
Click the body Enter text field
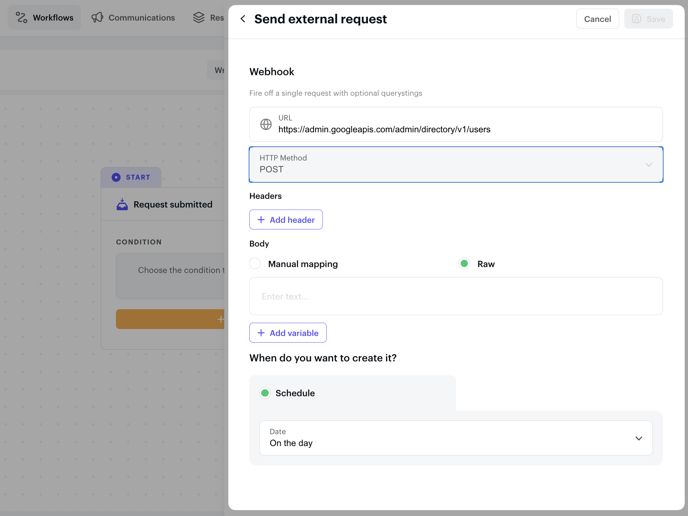(455, 296)
